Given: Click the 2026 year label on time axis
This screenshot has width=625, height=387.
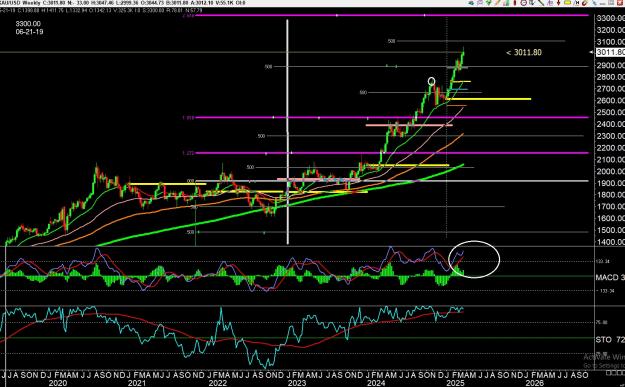Looking at the screenshot, I should (534, 383).
